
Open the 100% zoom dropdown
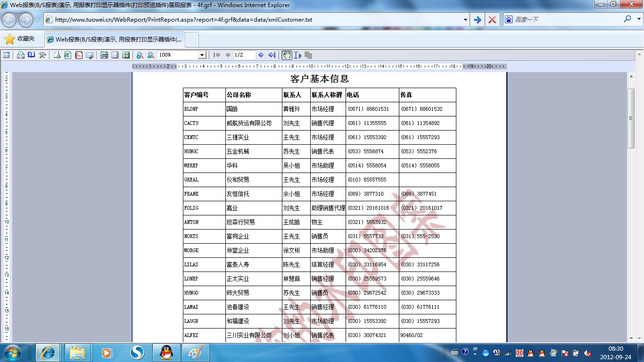coord(202,55)
